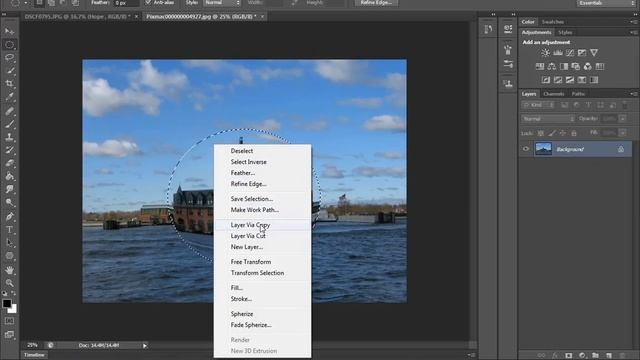Open the Style dropdown in options bar
Viewport: 640px width, 360px height.
point(222,3)
